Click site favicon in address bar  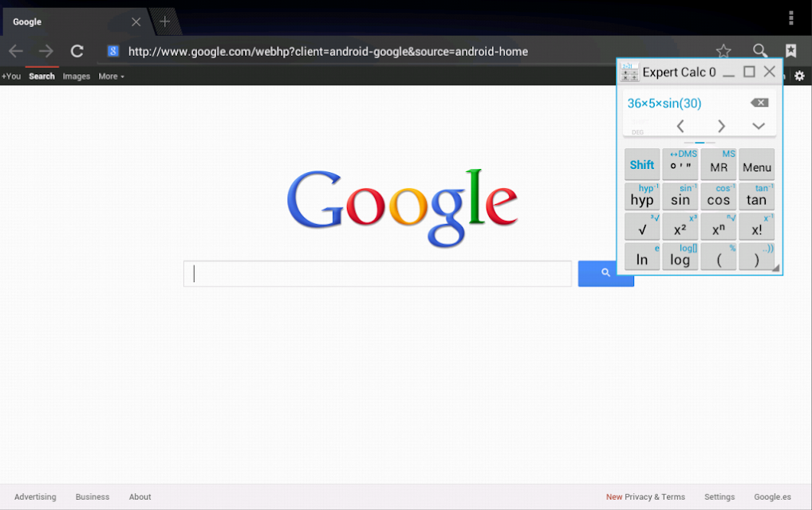pyautogui.click(x=113, y=51)
